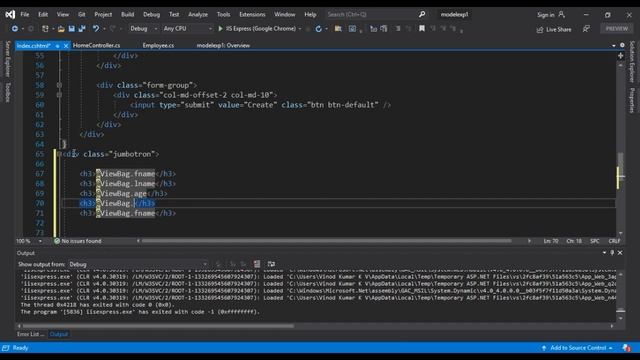Collapse the div at line 59
Image resolution: width=640 pixels, height=360 pixels.
click(x=59, y=95)
